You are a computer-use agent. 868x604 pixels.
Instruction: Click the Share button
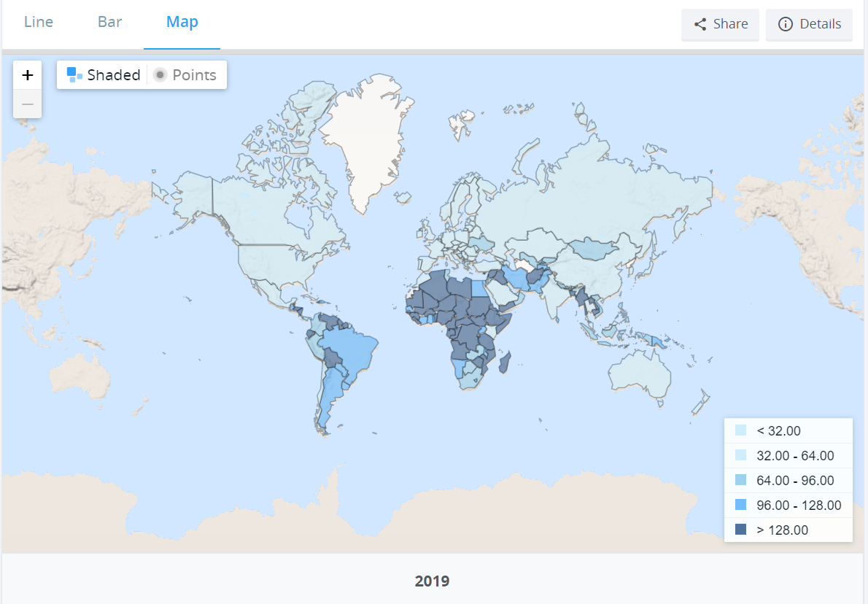720,24
